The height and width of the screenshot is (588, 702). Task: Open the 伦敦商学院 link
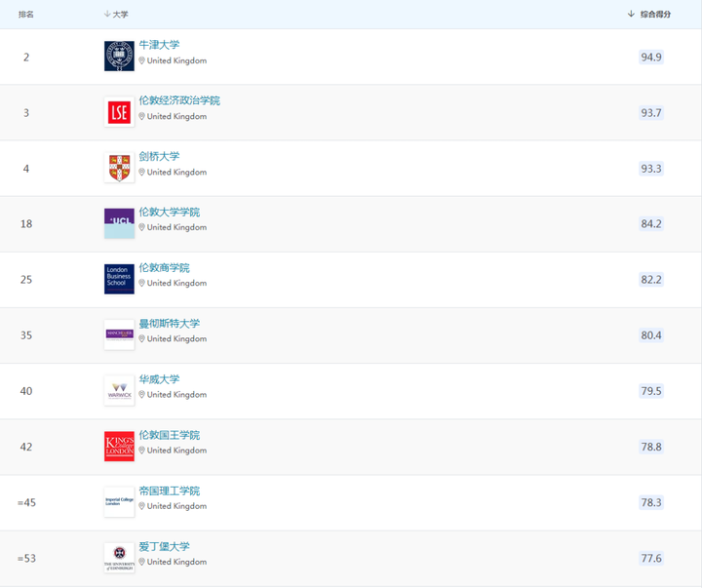tap(164, 268)
